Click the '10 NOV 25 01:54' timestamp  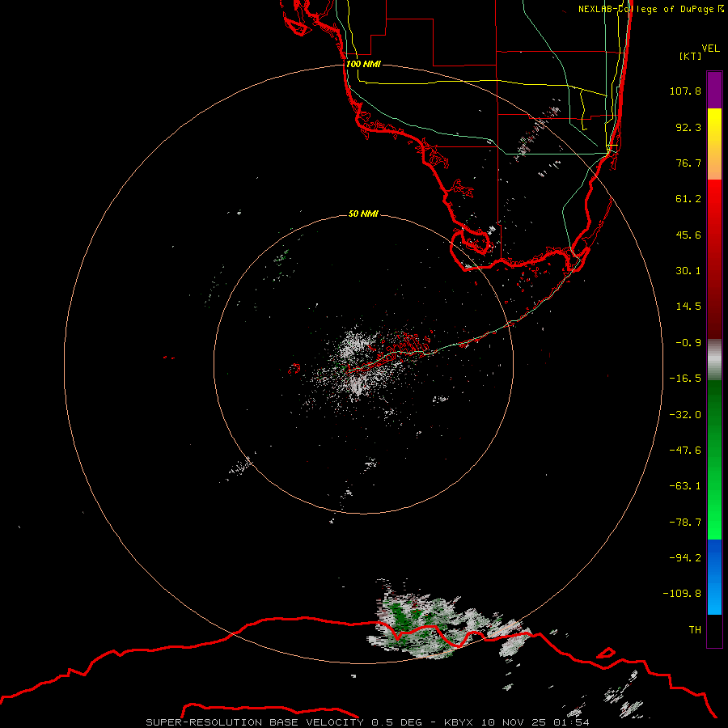[x=535, y=722]
